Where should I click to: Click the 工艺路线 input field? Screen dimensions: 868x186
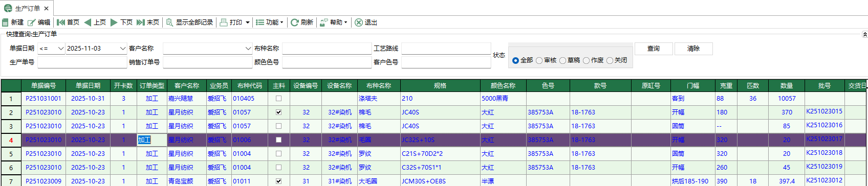(x=446, y=49)
